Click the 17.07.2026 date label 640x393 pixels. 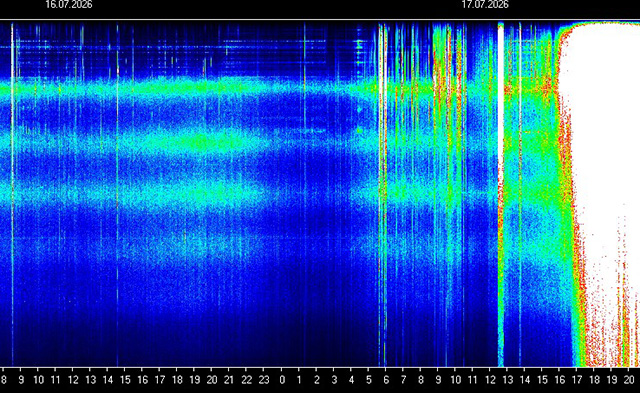485,4
